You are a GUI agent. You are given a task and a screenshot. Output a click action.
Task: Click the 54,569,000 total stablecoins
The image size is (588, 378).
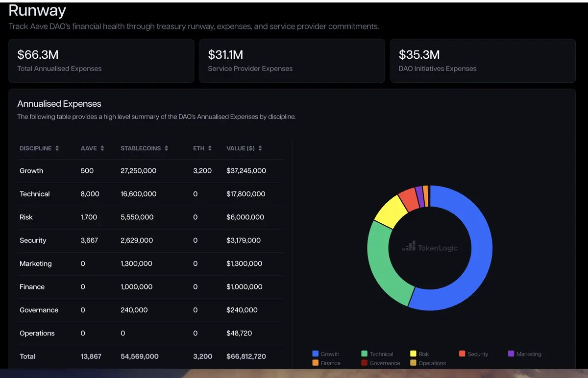pos(140,356)
